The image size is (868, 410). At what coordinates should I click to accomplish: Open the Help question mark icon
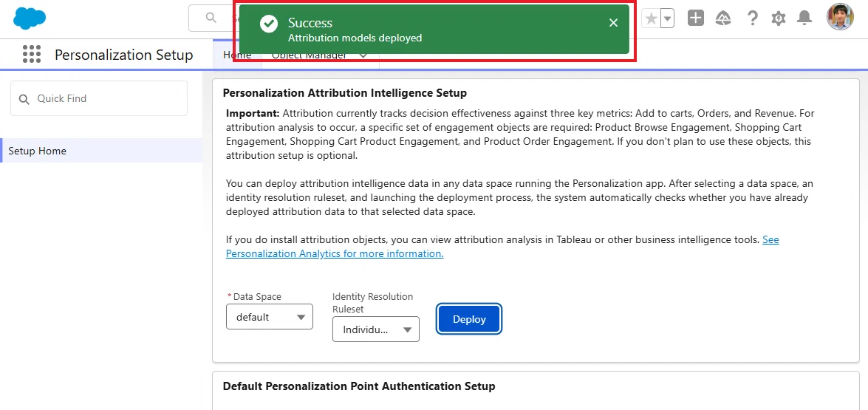[752, 18]
